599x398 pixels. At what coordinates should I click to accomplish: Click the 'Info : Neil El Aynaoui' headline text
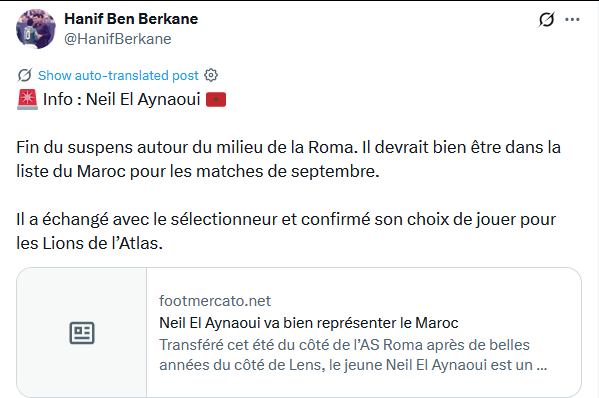click(121, 99)
